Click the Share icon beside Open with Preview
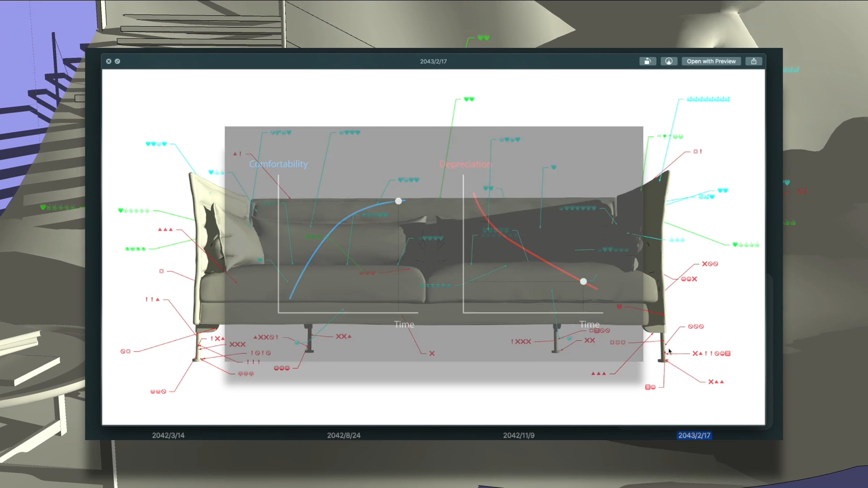868x488 pixels. pos(754,61)
